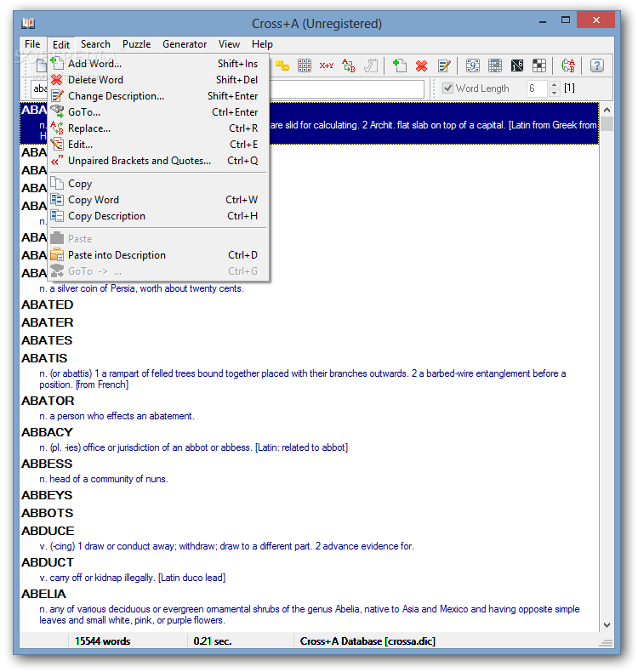The image size is (638, 672).
Task: Select Paste into Description menu entry
Action: [158, 255]
